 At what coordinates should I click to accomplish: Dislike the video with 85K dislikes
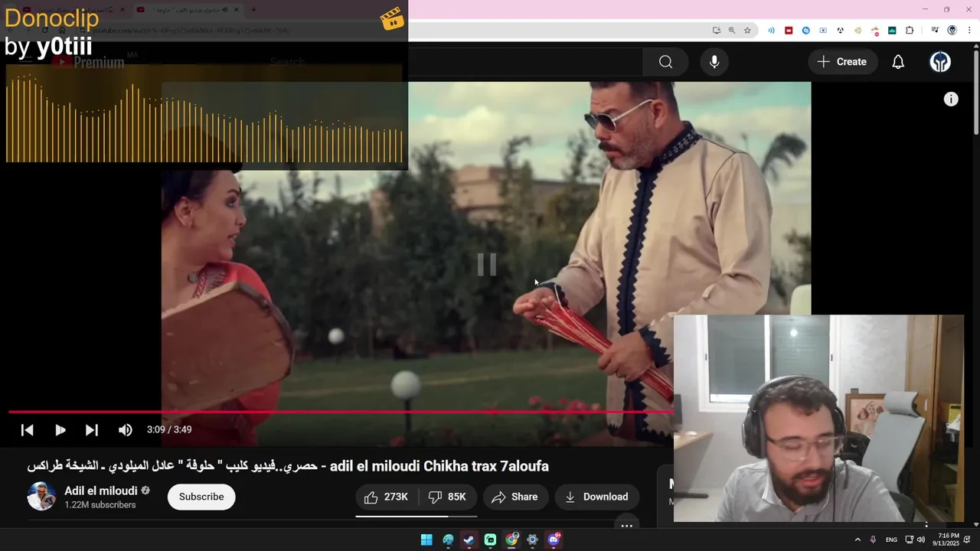(447, 497)
